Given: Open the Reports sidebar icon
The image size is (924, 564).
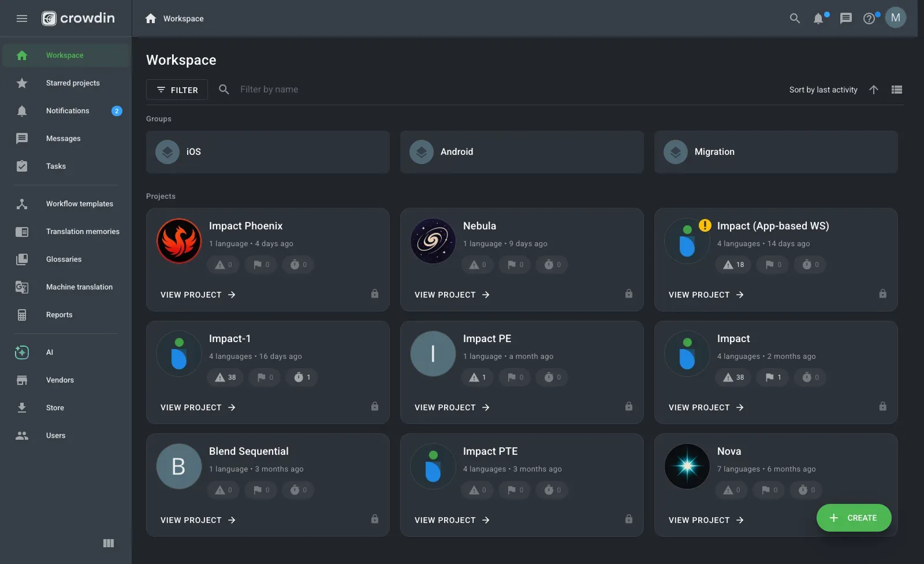Looking at the screenshot, I should [x=22, y=314].
